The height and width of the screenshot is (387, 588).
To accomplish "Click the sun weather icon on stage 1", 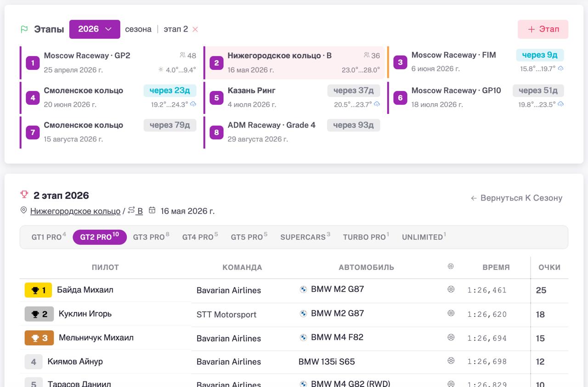I will [161, 70].
